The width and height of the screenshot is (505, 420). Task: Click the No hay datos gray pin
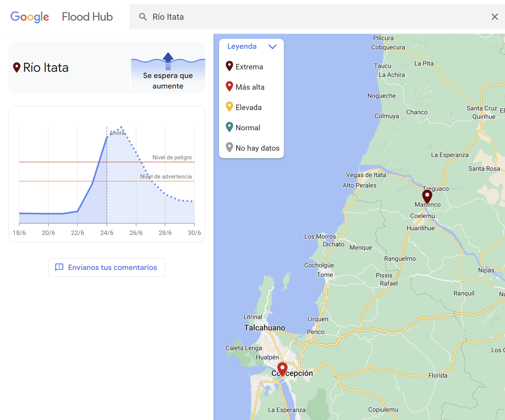[229, 147]
